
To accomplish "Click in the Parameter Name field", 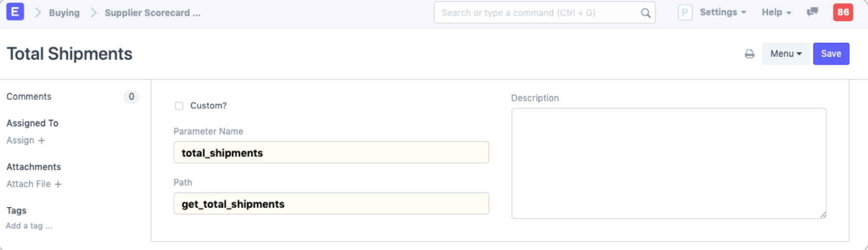I will coord(331,153).
